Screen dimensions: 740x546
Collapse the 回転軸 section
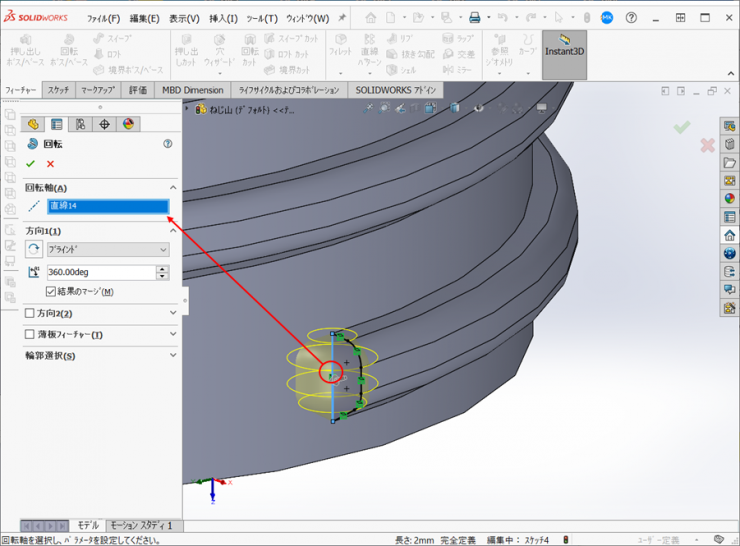coord(172,188)
